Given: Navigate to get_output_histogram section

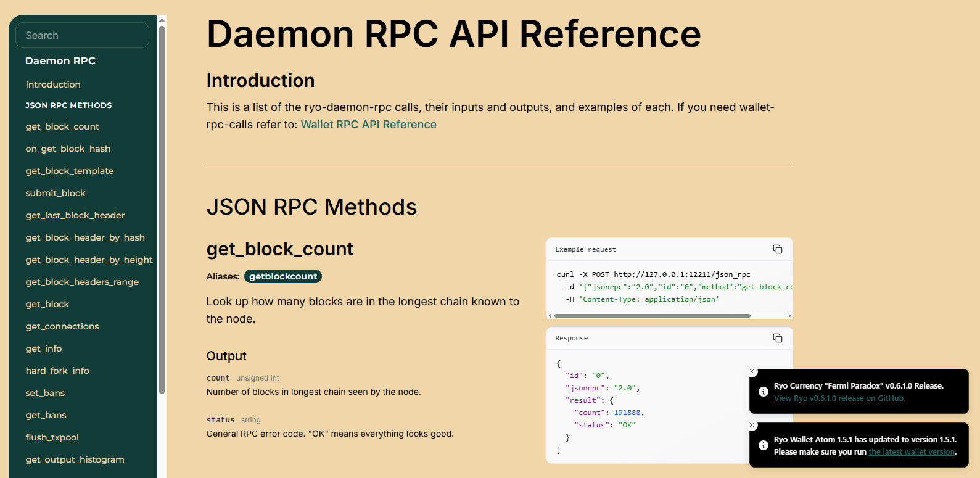Looking at the screenshot, I should (75, 459).
